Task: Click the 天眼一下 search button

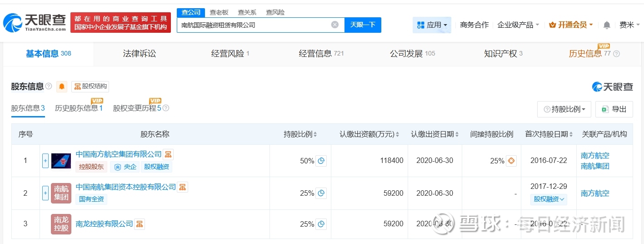Action: click(x=363, y=25)
